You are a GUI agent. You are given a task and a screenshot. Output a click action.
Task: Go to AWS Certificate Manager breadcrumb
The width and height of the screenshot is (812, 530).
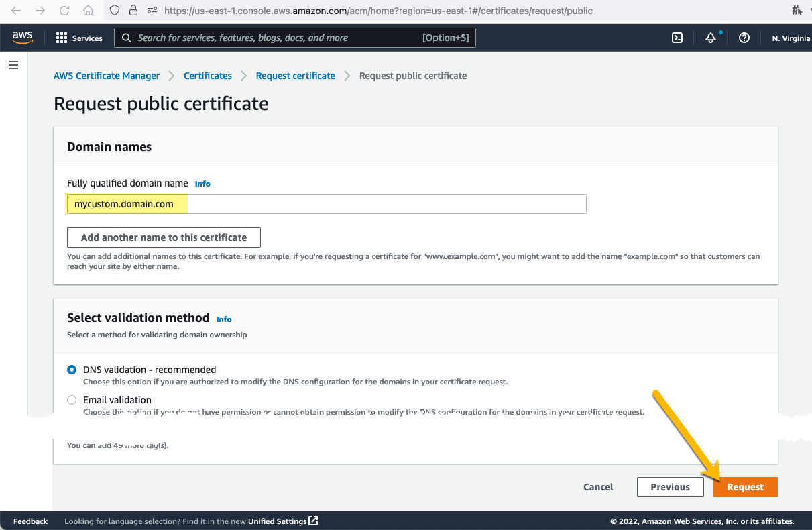coord(107,76)
